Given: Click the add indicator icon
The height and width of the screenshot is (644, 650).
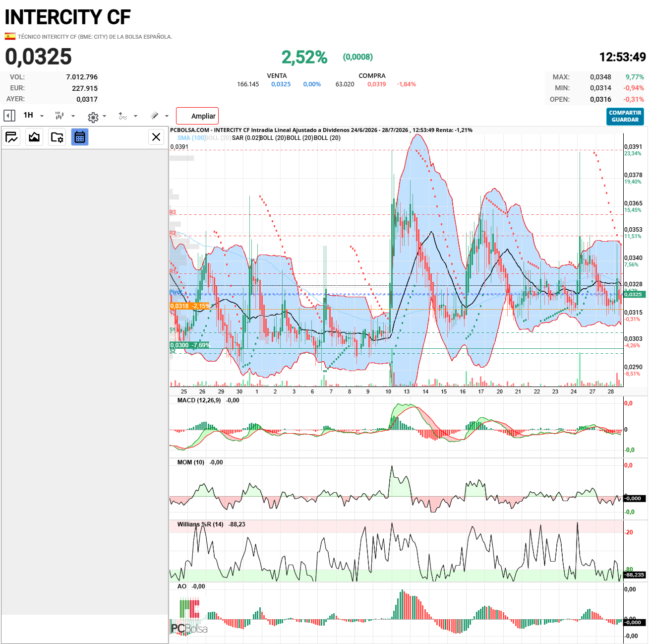Looking at the screenshot, I should [123, 116].
